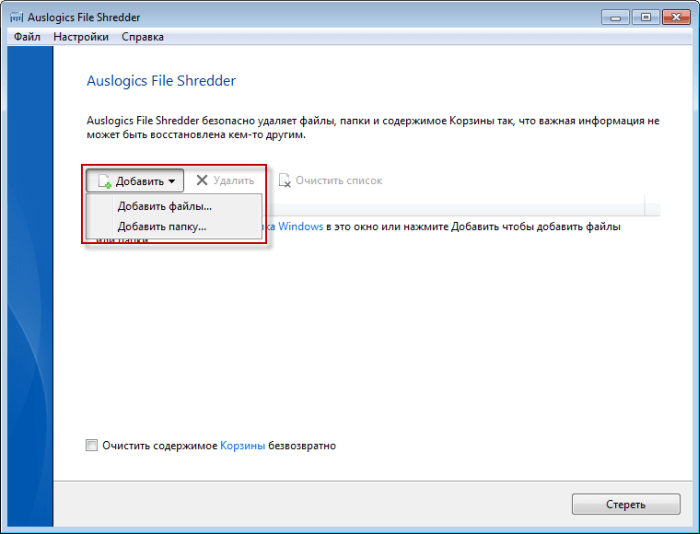Choose Добавить файлы... from dropdown
700x534 pixels.
coord(174,206)
